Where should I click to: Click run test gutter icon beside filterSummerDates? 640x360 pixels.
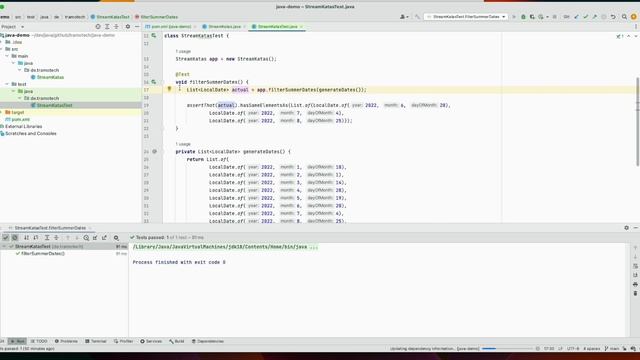(x=154, y=82)
